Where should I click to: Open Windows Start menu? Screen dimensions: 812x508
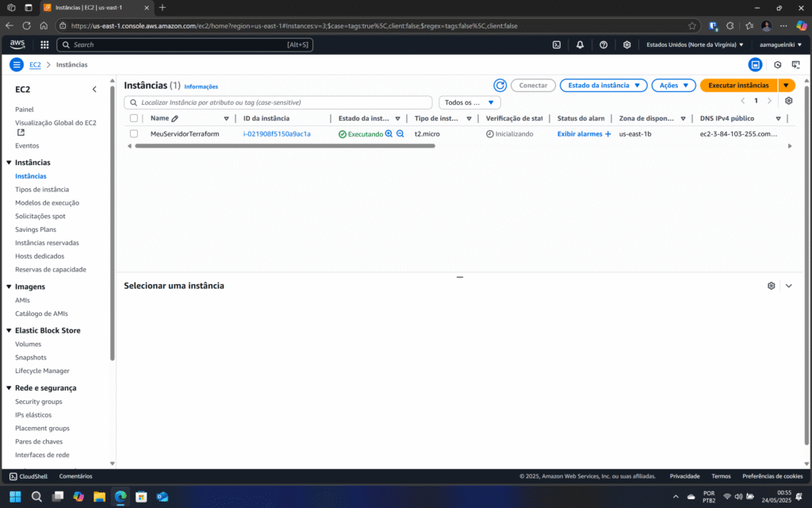click(15, 497)
